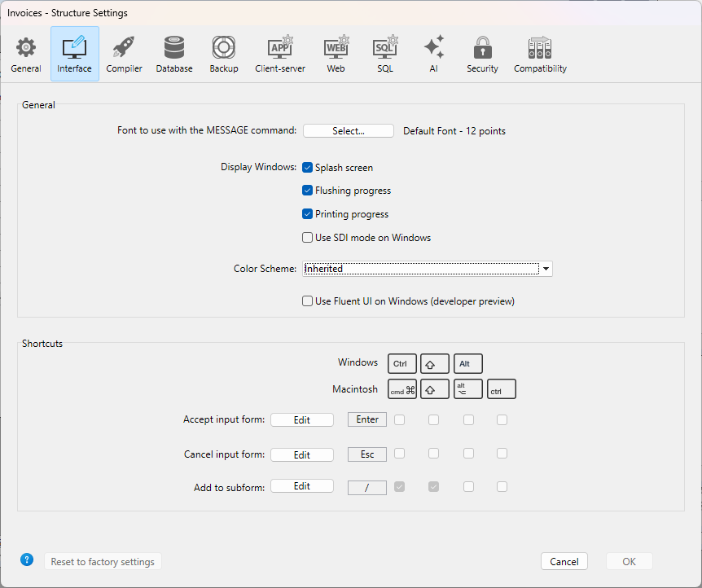Open the Security settings page

click(x=482, y=54)
